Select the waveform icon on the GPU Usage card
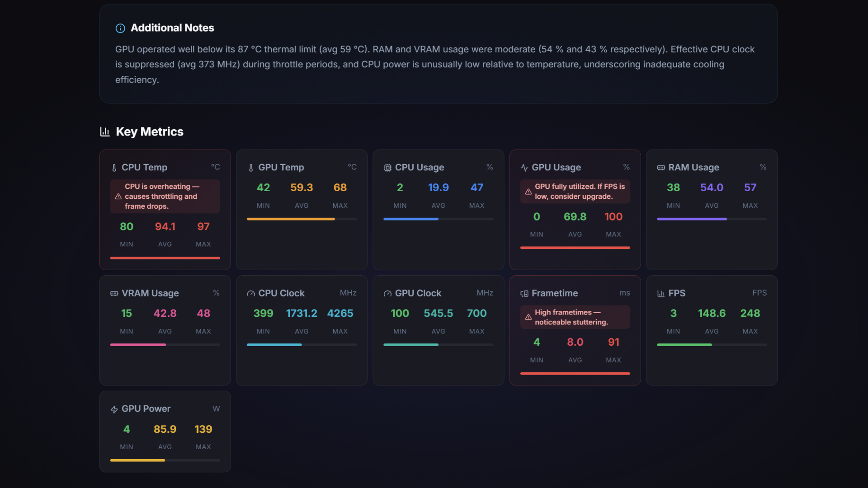868x488 pixels. [524, 167]
